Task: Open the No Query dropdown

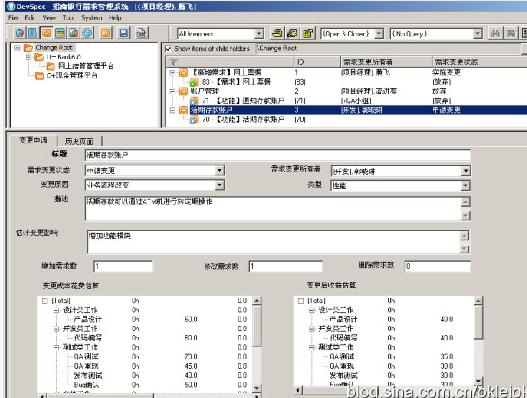Action: (x=477, y=34)
